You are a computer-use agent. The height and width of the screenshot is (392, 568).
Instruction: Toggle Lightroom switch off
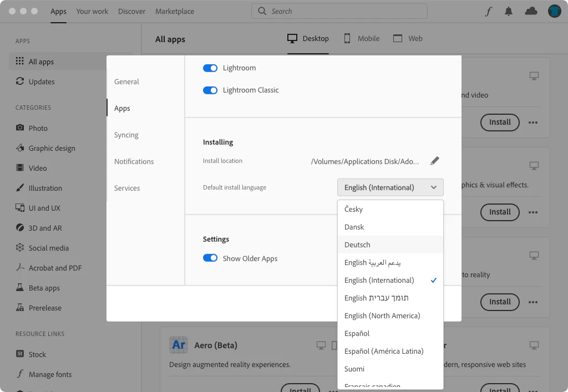tap(210, 68)
